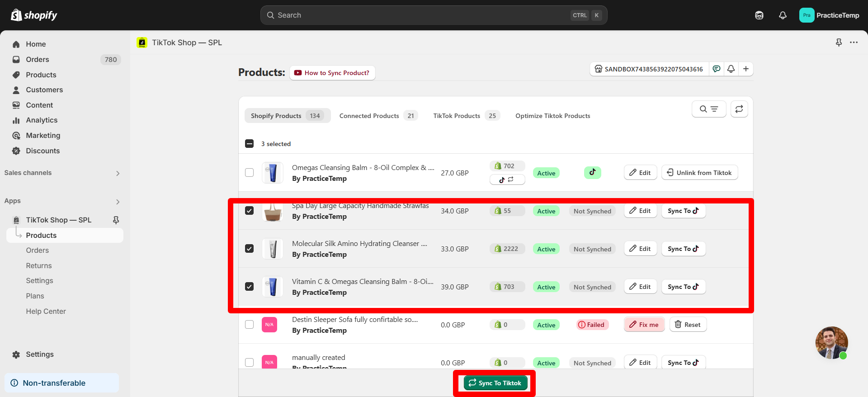Click the plus icon beside the sandbox shop
The height and width of the screenshot is (397, 868).
pyautogui.click(x=746, y=69)
